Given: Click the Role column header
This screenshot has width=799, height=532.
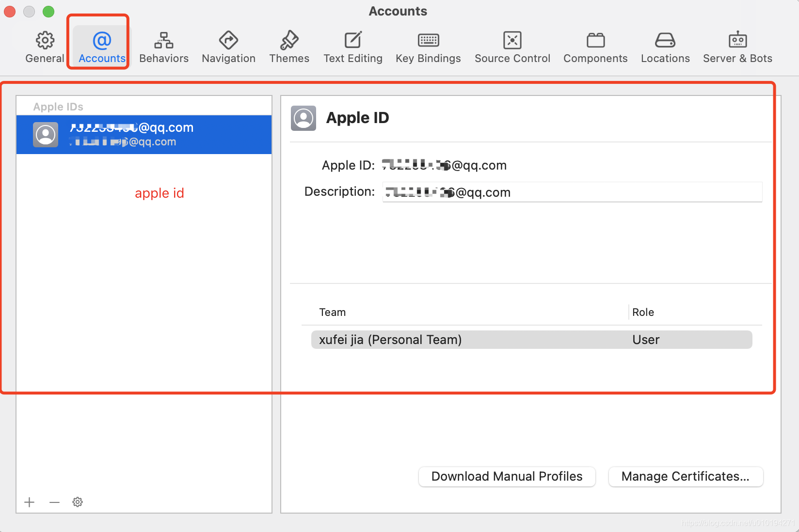Looking at the screenshot, I should [x=643, y=313].
